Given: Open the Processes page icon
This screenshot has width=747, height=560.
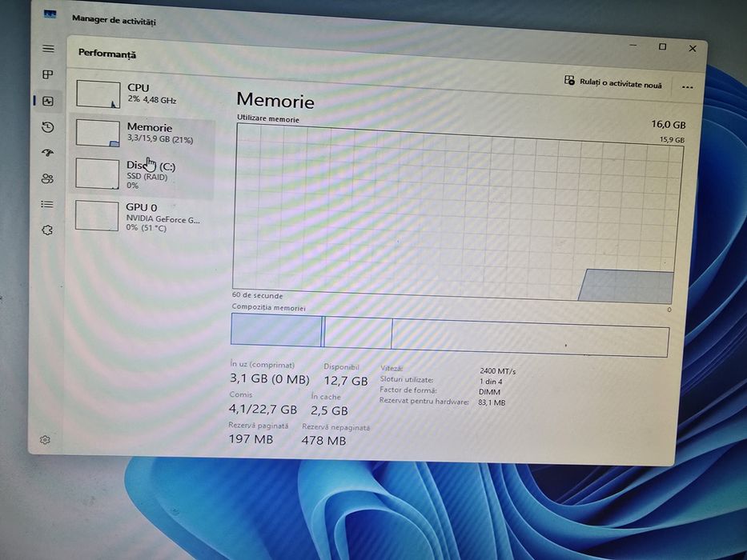Looking at the screenshot, I should coord(48,74).
